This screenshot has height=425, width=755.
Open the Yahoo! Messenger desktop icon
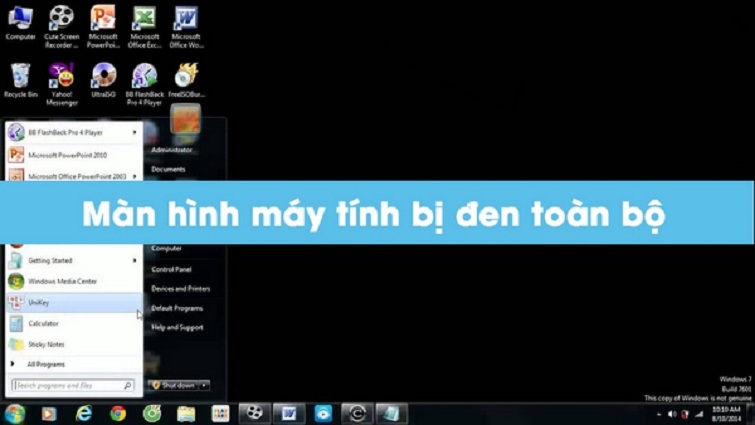click(x=61, y=76)
